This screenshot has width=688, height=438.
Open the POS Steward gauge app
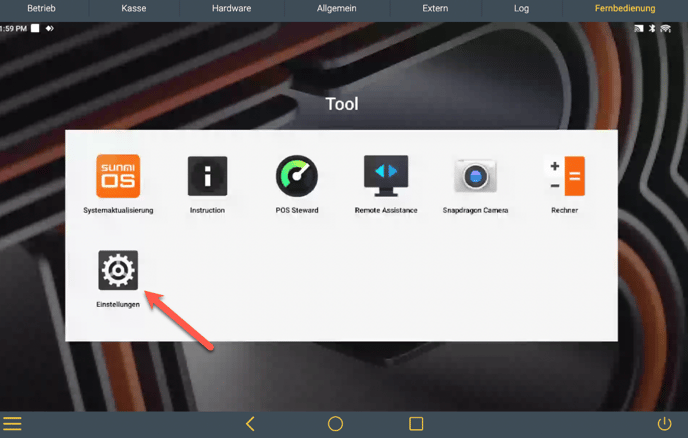[x=296, y=176]
